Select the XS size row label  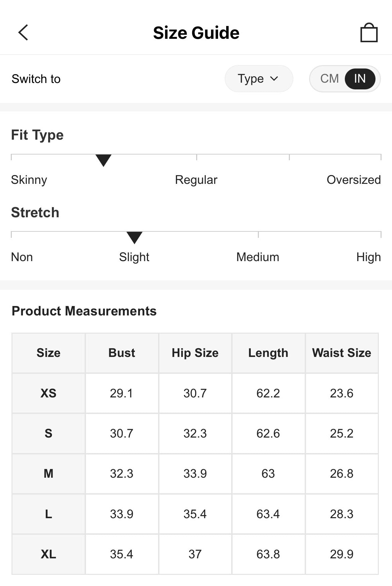[x=49, y=393]
